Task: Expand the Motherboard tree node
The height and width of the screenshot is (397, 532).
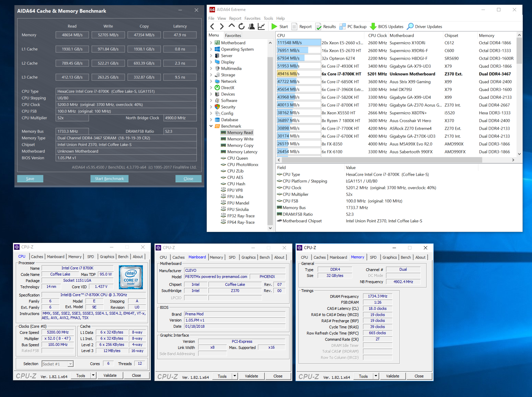Action: pos(211,43)
